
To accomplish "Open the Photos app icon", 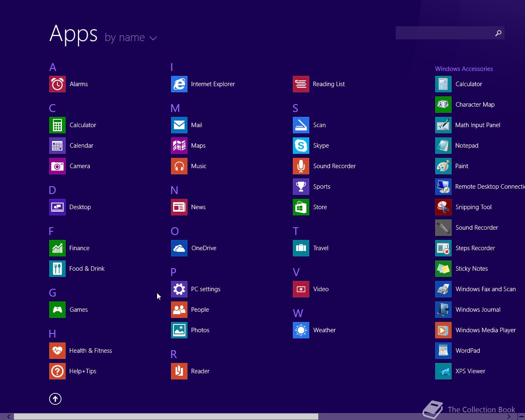I will (x=179, y=330).
